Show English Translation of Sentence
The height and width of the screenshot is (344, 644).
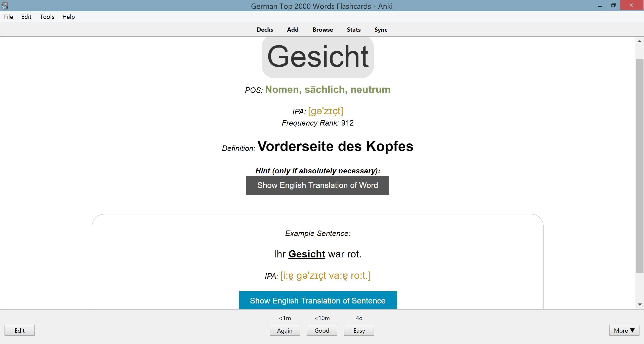317,300
